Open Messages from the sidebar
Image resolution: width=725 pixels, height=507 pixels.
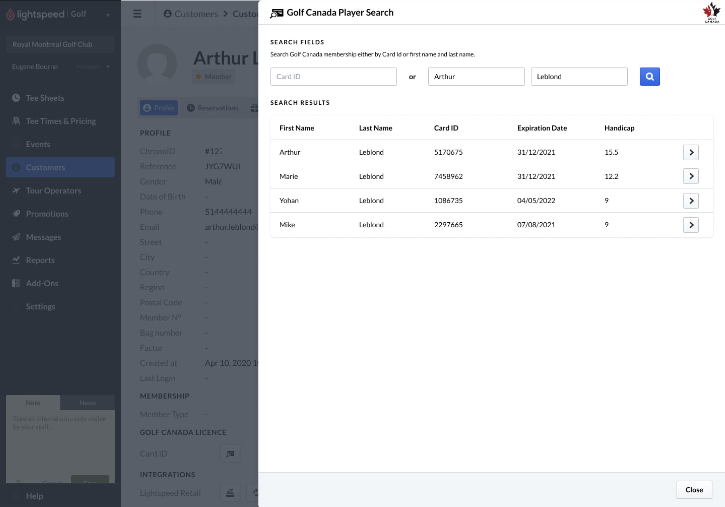click(43, 237)
